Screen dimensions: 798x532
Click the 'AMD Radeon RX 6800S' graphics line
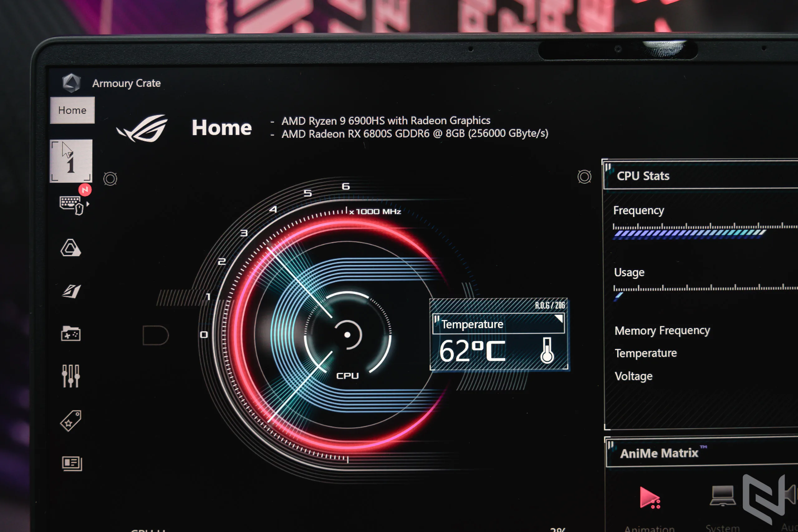tap(415, 134)
